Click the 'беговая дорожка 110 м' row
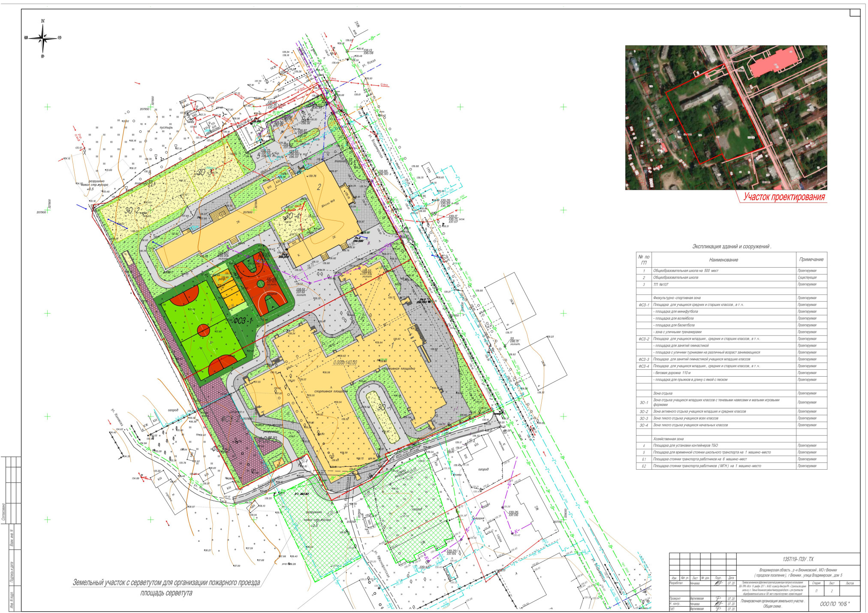868x613 pixels. click(x=731, y=373)
